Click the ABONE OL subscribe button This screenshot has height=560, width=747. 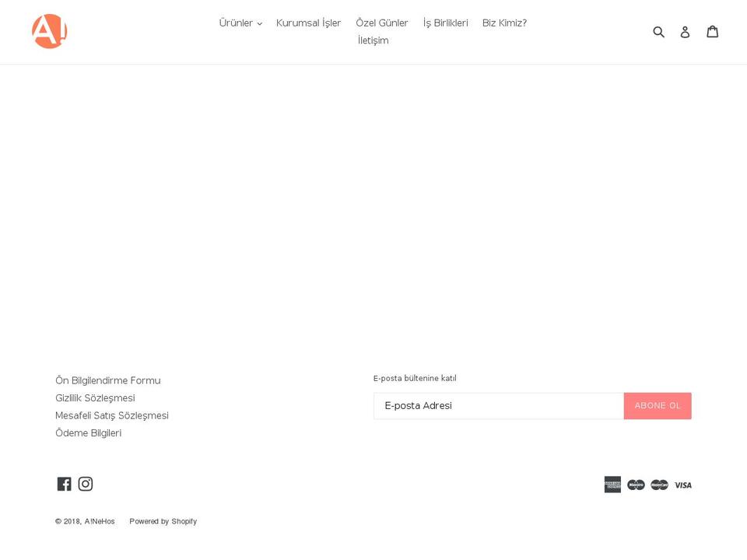[658, 406]
